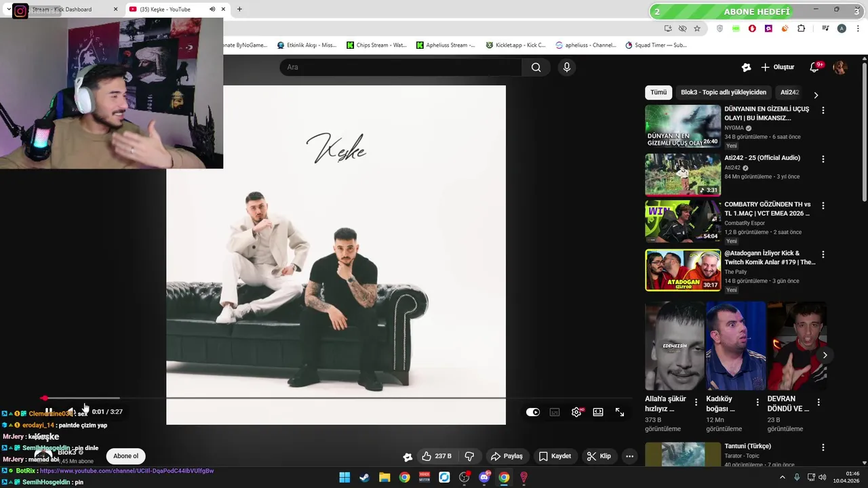This screenshot has width=868, height=488.
Task: Open the Windows Start menu
Action: pyautogui.click(x=344, y=477)
